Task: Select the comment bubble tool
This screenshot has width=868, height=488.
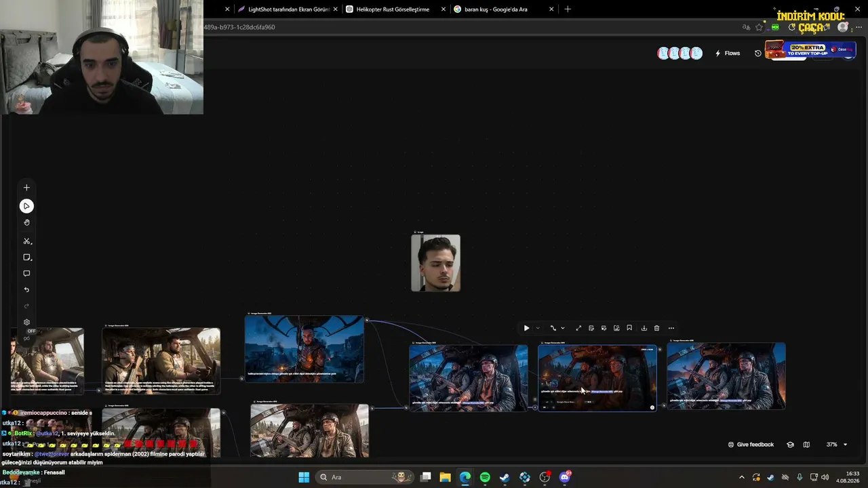Action: [x=26, y=274]
